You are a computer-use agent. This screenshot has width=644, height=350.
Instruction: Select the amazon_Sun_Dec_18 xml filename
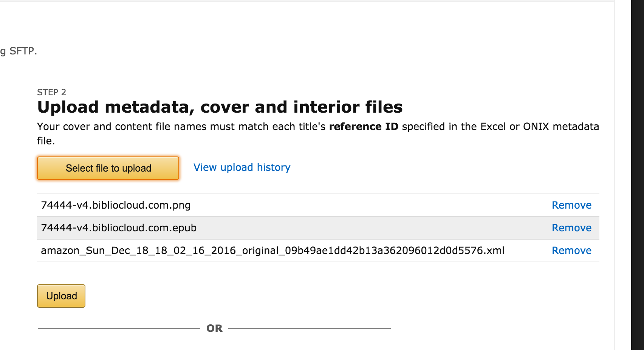click(x=272, y=251)
